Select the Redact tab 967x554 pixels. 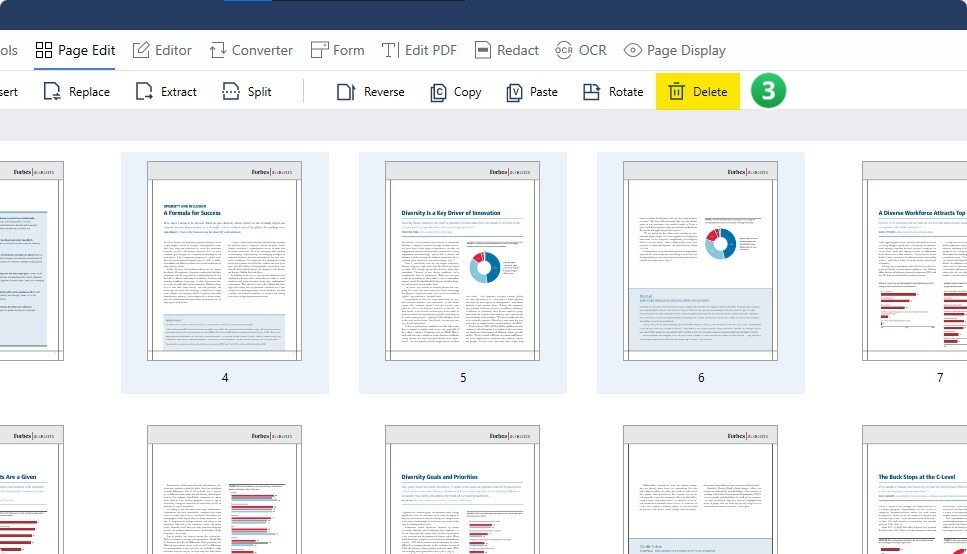point(507,50)
